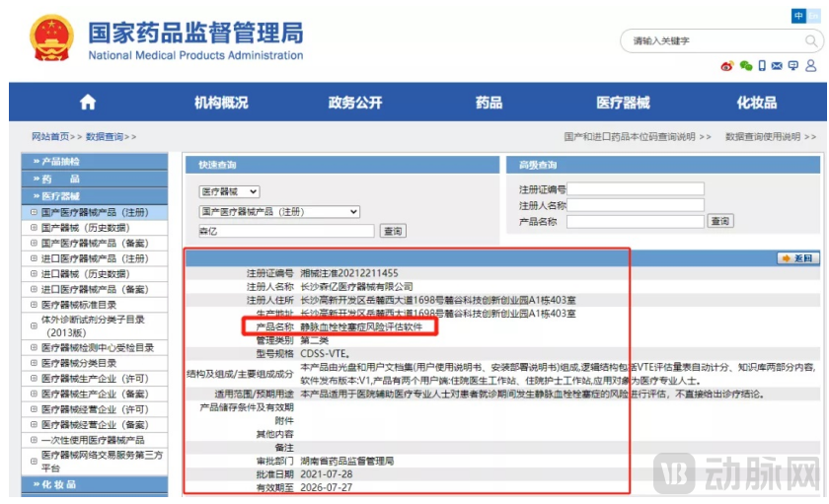Expand 医疗器械分类目录 in sidebar

[x=34, y=363]
